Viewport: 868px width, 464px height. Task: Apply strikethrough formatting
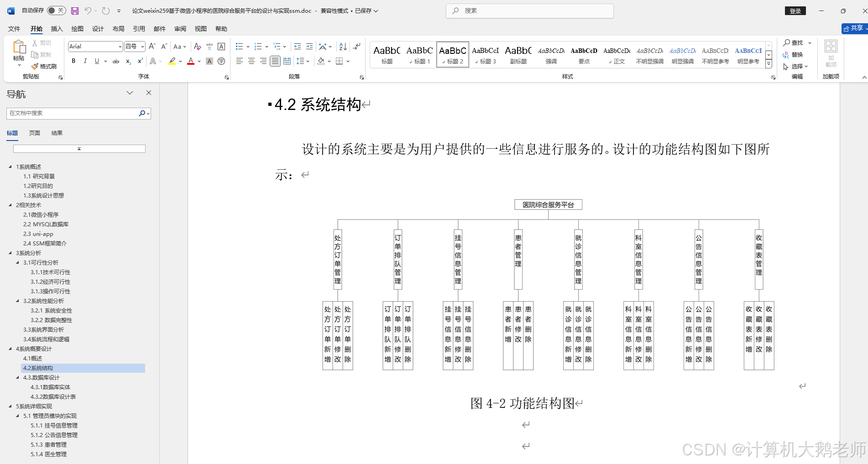coord(116,61)
